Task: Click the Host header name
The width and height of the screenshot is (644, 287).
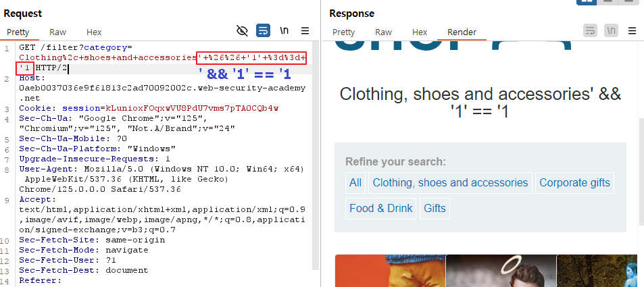Action: [x=30, y=78]
